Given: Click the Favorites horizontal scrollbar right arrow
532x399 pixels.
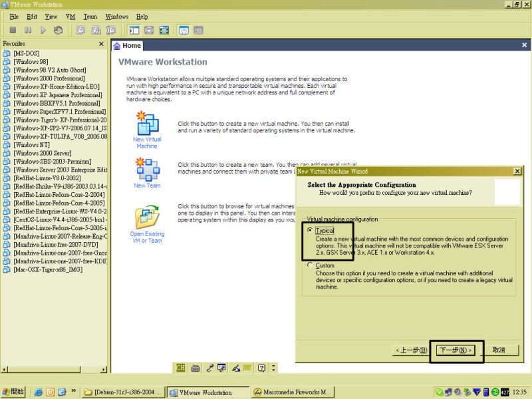Looking at the screenshot, I should [104, 369].
